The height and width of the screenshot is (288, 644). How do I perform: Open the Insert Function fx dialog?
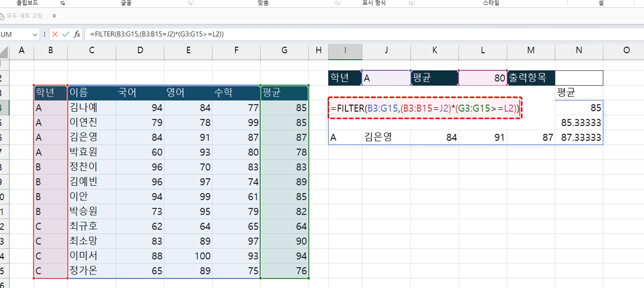coord(77,34)
